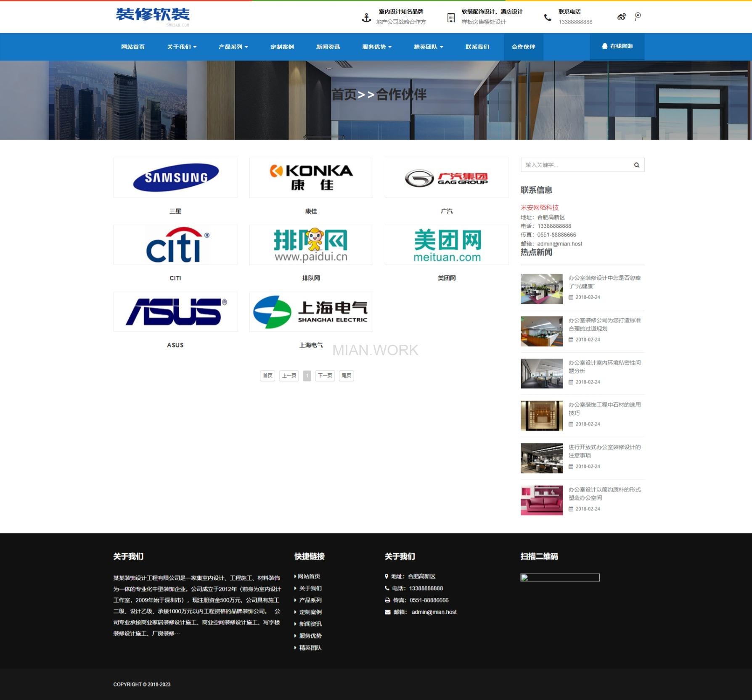Screen dimensions: 752x700
Task: Open the Samsung partner logo
Action: pos(175,177)
